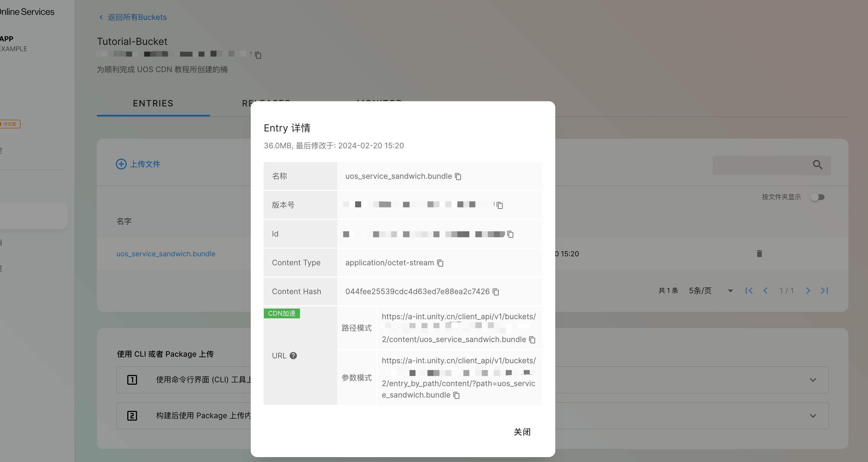Click the upload file button
868x462 pixels.
tap(138, 164)
